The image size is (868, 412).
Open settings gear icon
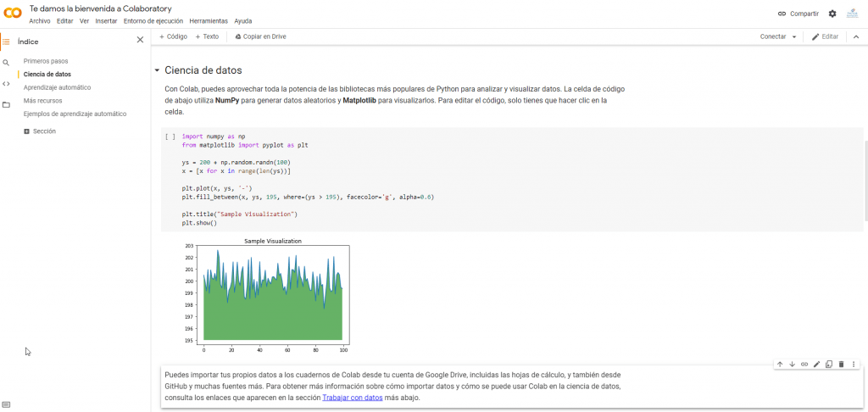pos(832,14)
